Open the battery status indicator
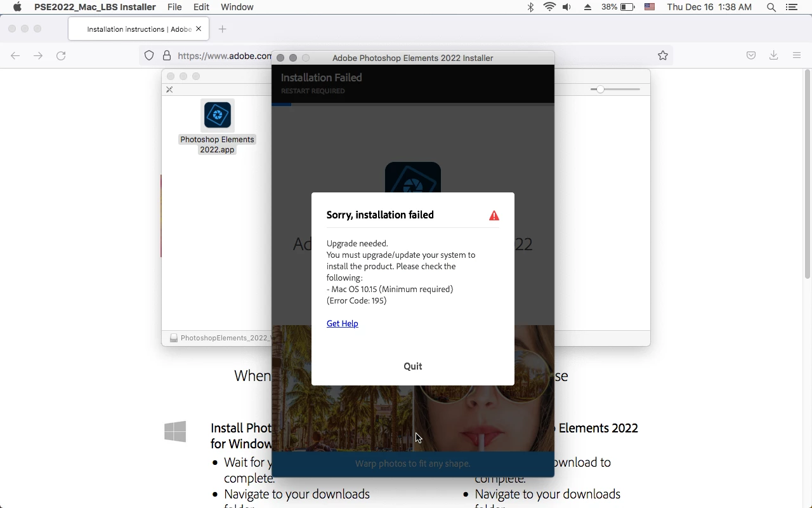Screen dimensions: 812x508 tap(618, 7)
